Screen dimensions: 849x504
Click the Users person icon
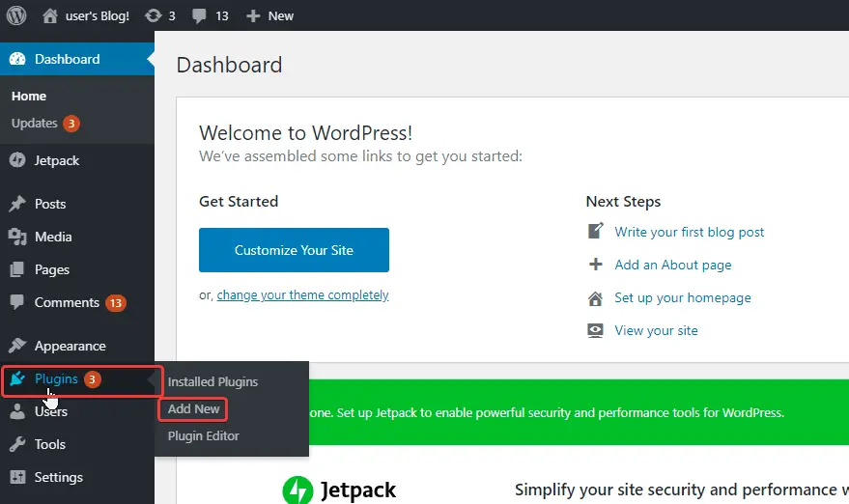point(17,411)
